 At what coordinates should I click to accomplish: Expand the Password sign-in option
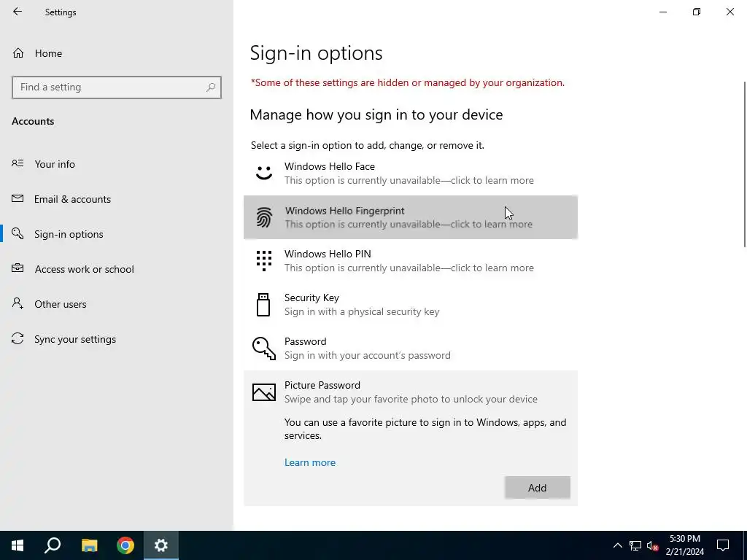410,349
